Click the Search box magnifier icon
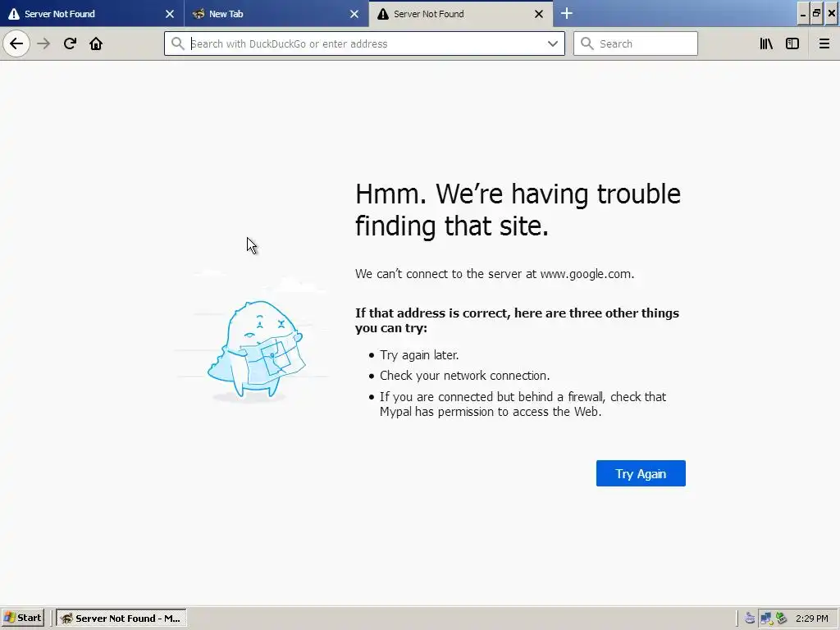The image size is (840, 630). (587, 43)
